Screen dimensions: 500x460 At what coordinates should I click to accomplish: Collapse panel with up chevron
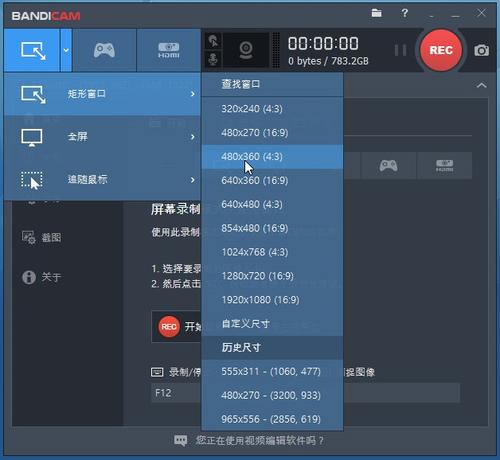point(481,85)
